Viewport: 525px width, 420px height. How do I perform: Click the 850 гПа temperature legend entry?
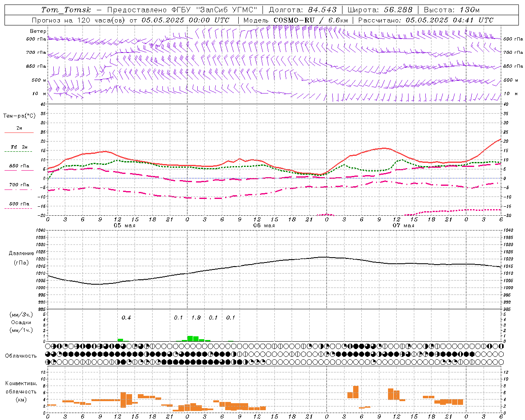[x=19, y=166]
